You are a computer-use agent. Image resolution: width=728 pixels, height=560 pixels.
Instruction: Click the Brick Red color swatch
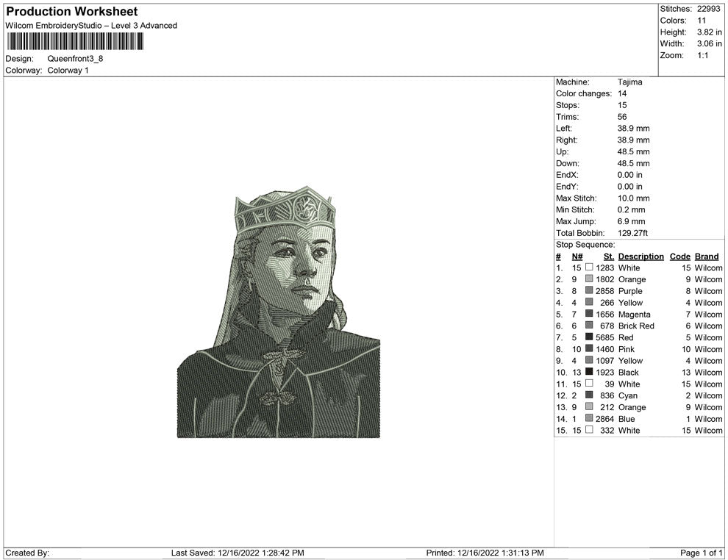(589, 326)
